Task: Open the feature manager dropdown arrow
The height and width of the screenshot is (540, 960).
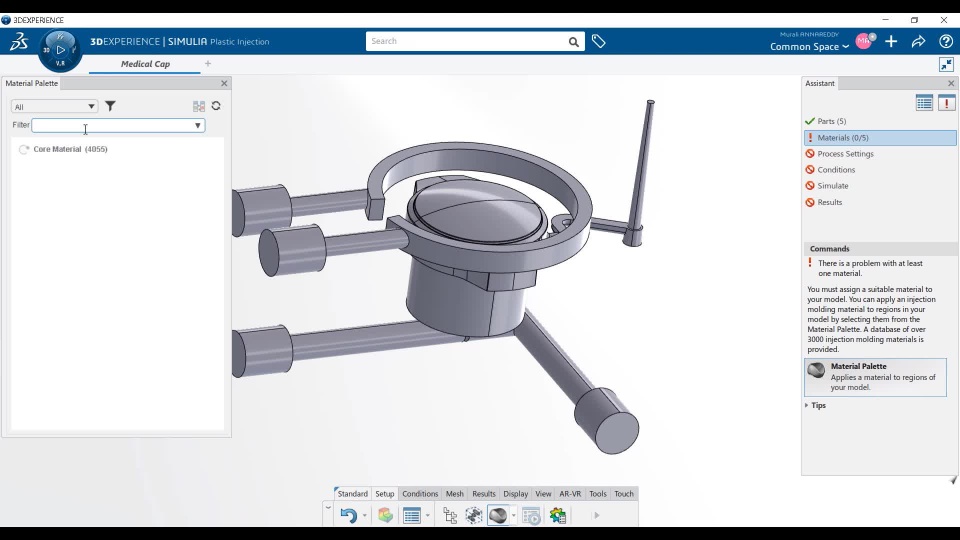Action: 427,516
